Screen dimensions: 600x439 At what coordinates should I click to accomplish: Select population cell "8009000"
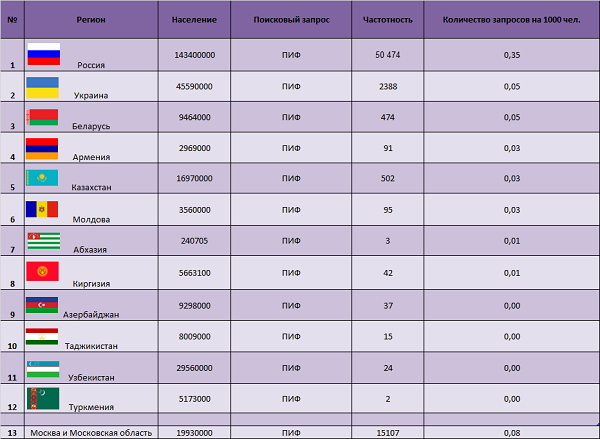[x=194, y=336]
